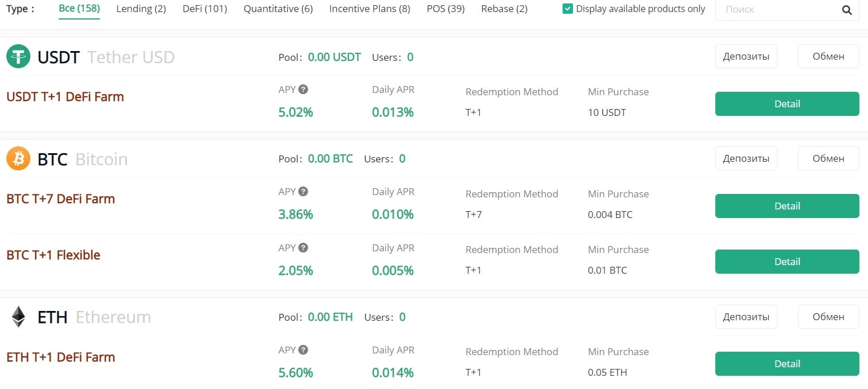Click the search magnifier icon
This screenshot has height=389, width=868.
tap(847, 10)
